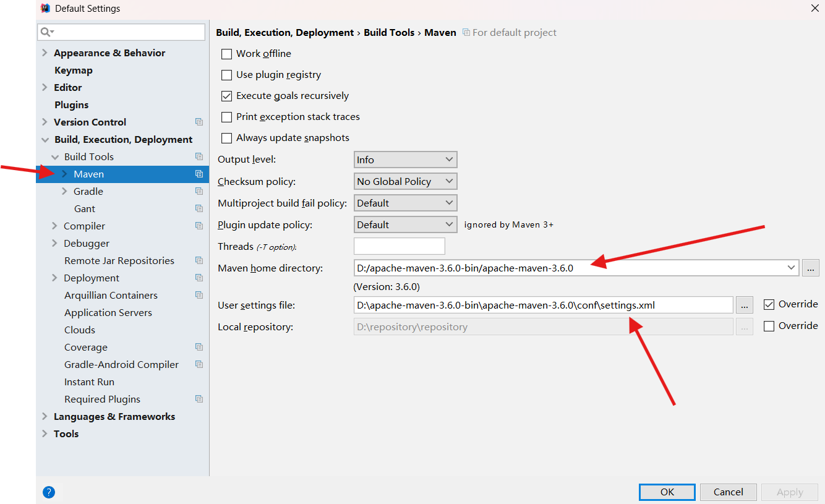The image size is (825, 504).
Task: Click project-level icon beside Gradle
Action: coord(199,192)
